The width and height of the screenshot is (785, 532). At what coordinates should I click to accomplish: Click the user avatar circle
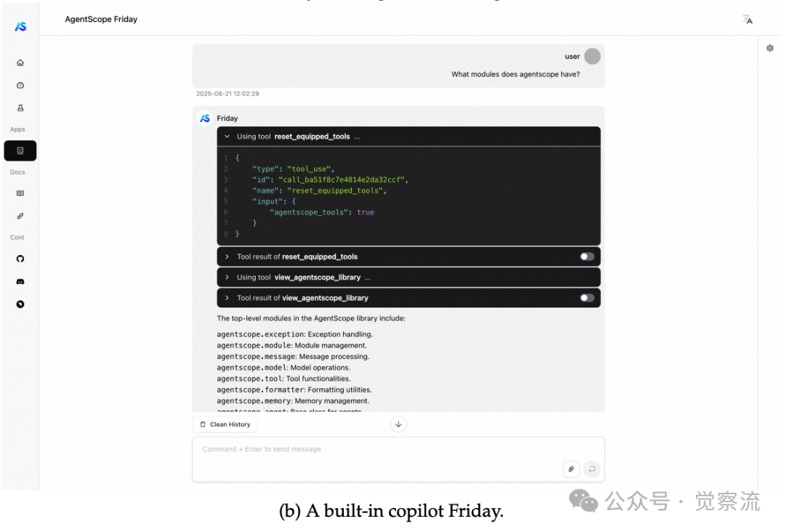[592, 56]
